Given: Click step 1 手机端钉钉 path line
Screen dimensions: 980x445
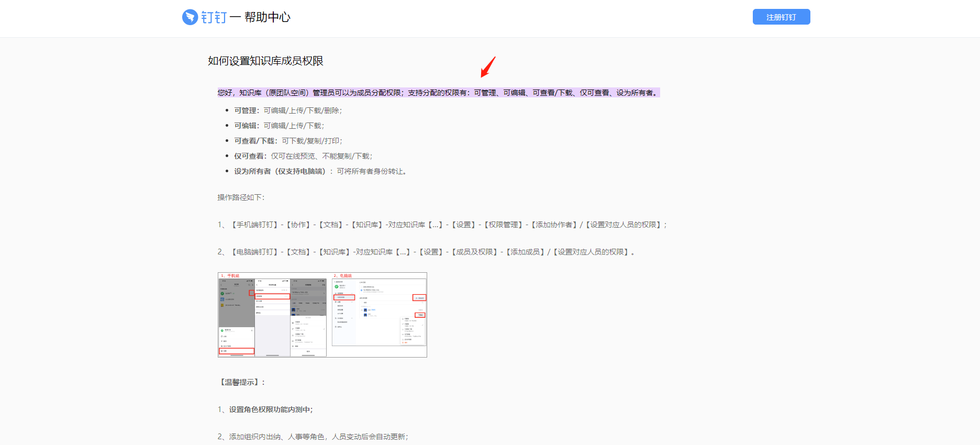Looking at the screenshot, I should pyautogui.click(x=443, y=225).
